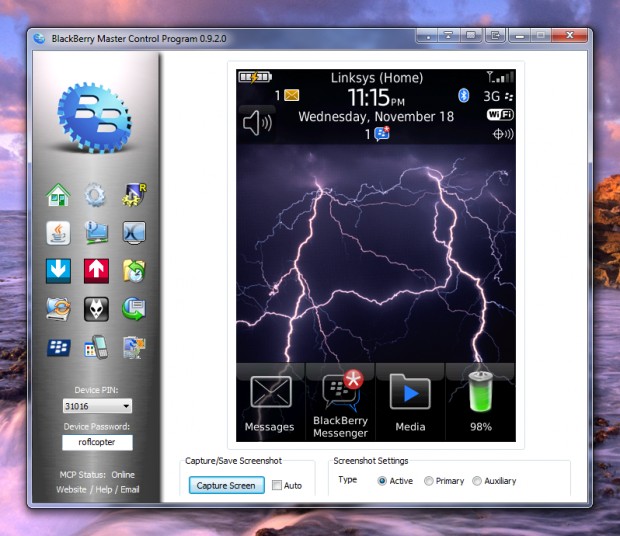Click the phone screen lightning wallpaper preview
This screenshot has width=620, height=536.
click(x=376, y=255)
